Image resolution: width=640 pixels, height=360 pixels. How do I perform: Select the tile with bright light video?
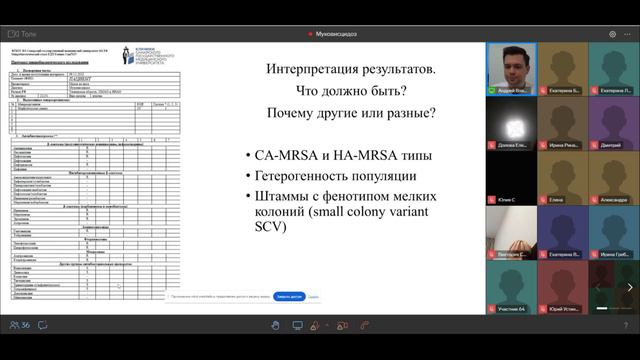point(511,124)
